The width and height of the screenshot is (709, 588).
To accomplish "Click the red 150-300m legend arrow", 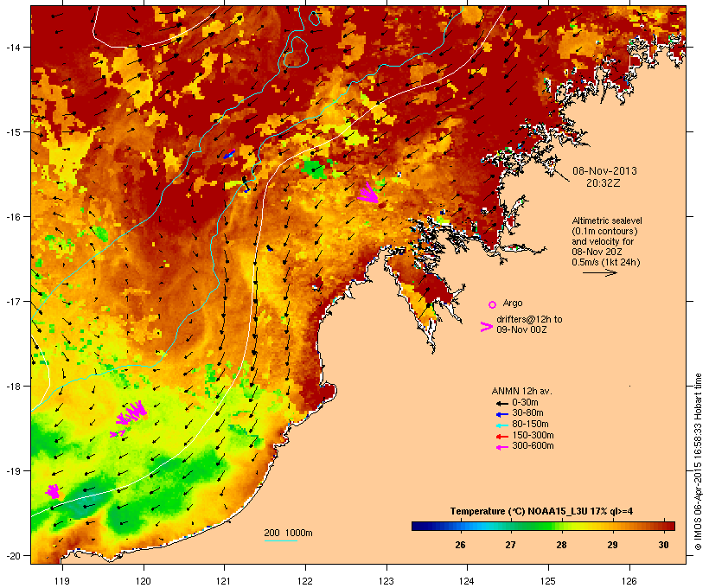I will pos(501,437).
